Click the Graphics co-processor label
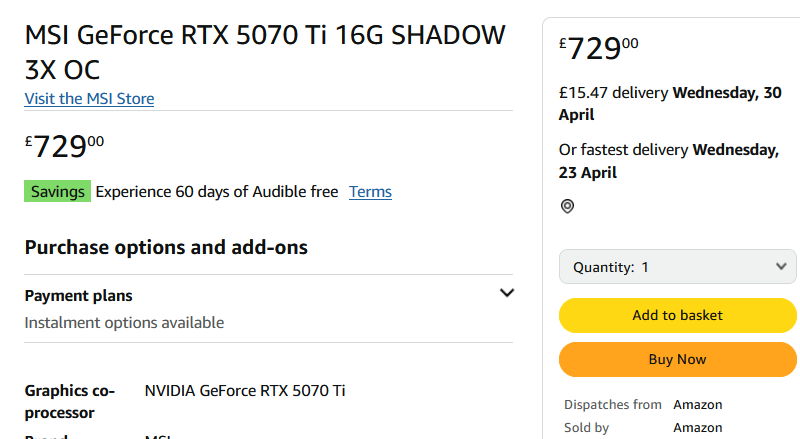800x439 pixels. tap(70, 401)
